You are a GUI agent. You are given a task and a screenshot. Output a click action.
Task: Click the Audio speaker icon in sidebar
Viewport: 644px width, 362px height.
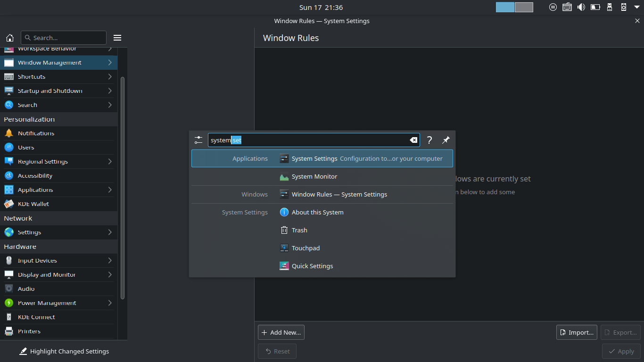[x=9, y=289]
